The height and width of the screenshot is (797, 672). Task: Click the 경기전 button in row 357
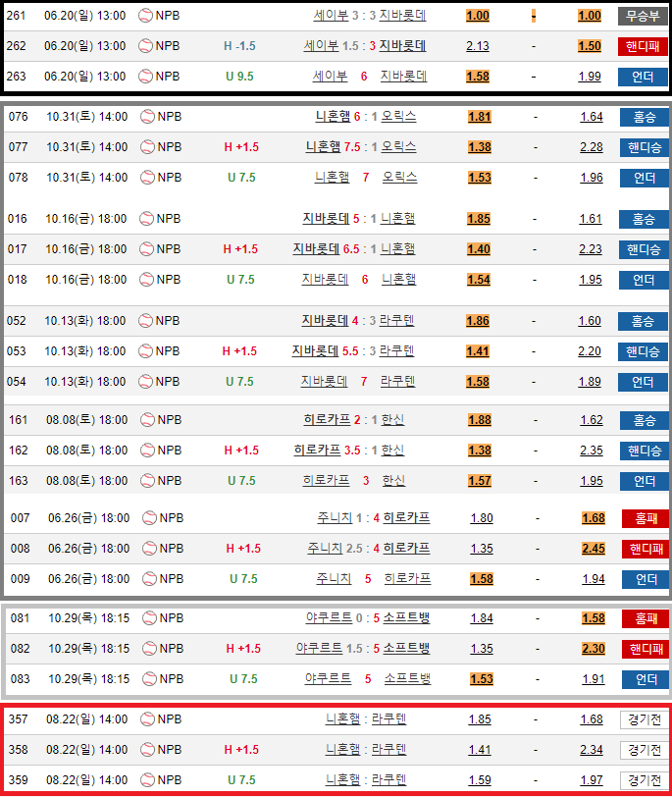[x=644, y=719]
